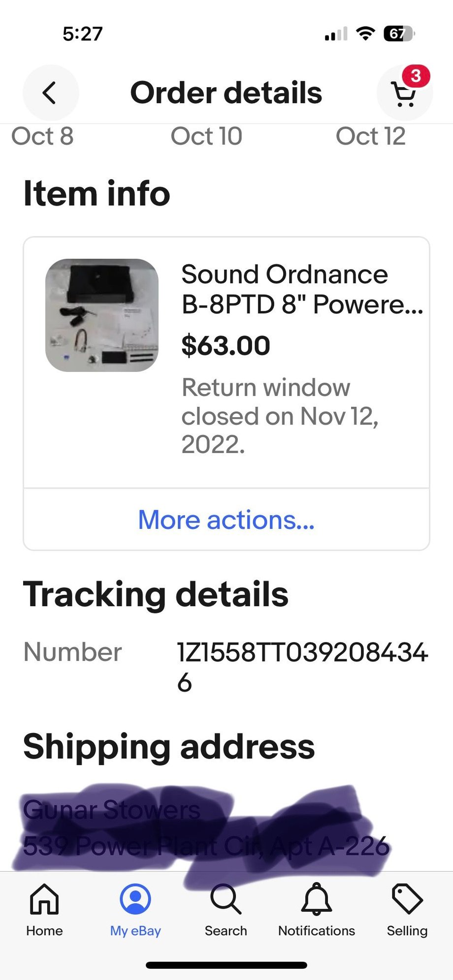This screenshot has height=980, width=453.
Task: Select the Home tab label
Action: (44, 931)
